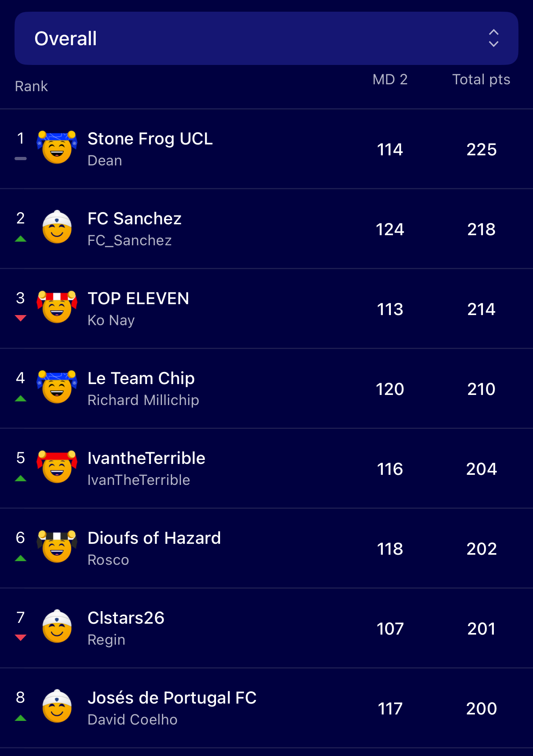The height and width of the screenshot is (756, 533).
Task: Click FC Sanchez green up-rank arrow
Action: (21, 239)
